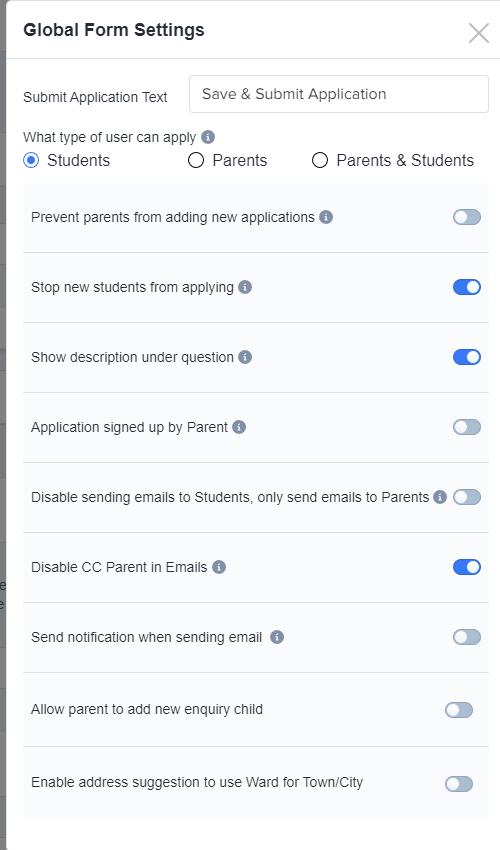Click info icon next to 'Stop new students from applying'
The width and height of the screenshot is (500, 850).
[x=245, y=287]
